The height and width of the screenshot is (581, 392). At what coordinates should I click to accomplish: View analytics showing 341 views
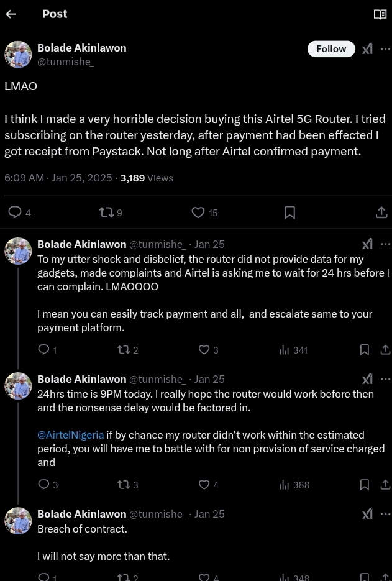(x=294, y=350)
